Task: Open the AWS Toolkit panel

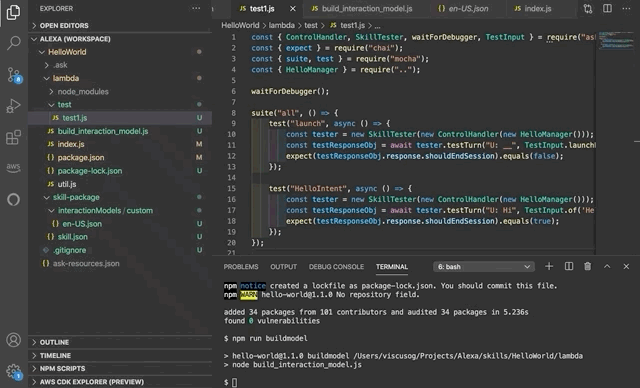Action: pyautogui.click(x=13, y=167)
